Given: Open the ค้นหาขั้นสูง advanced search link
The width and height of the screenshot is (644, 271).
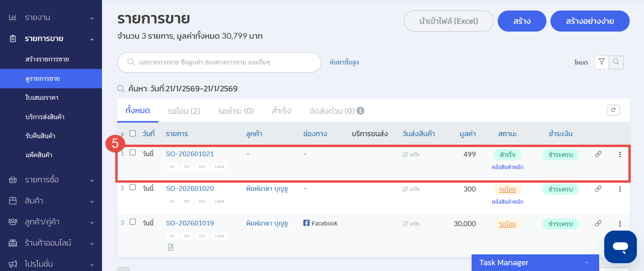Looking at the screenshot, I should pos(344,62).
